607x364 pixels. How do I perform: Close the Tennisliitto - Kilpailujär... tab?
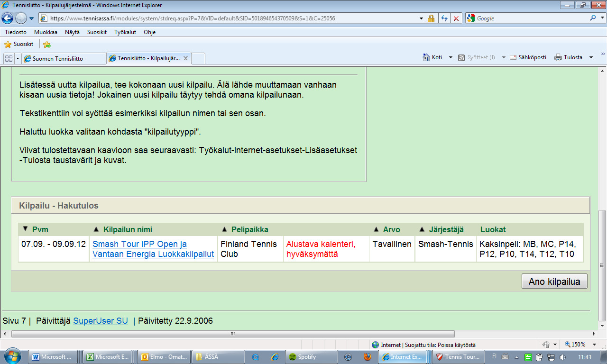pyautogui.click(x=186, y=59)
